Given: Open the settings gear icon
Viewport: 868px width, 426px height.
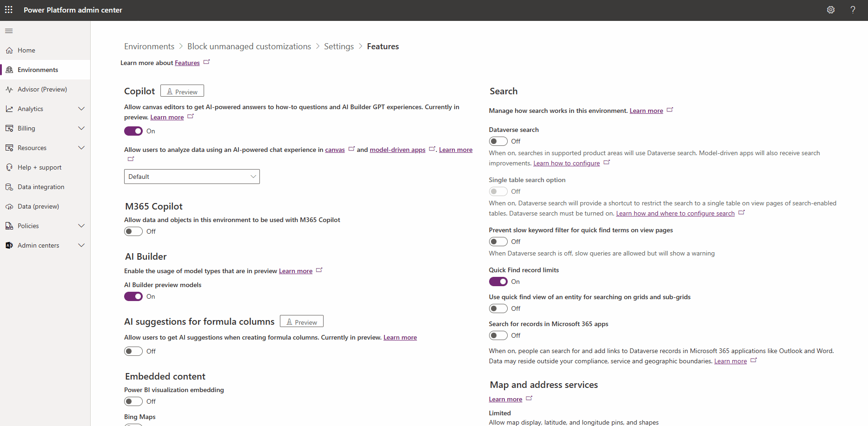Looking at the screenshot, I should click(x=830, y=10).
